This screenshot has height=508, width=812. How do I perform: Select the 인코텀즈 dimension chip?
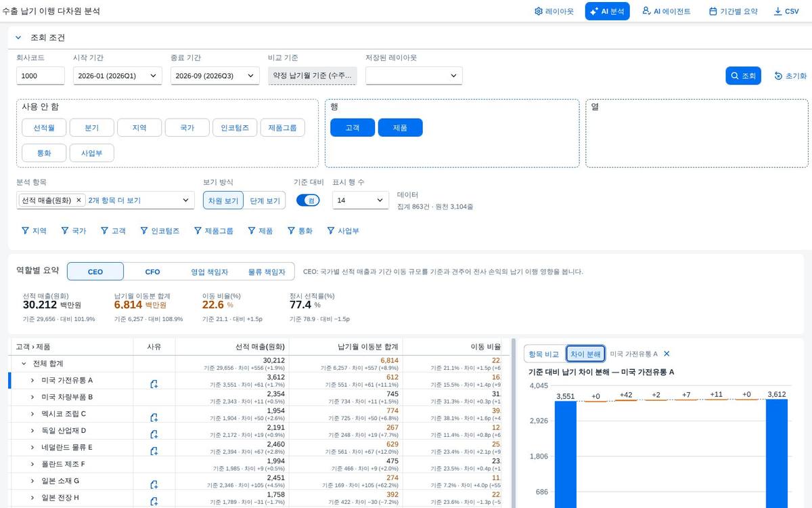pyautogui.click(x=235, y=127)
